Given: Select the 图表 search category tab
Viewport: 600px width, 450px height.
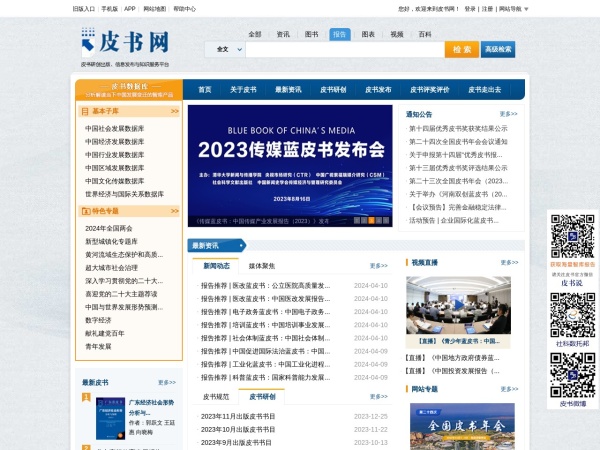Looking at the screenshot, I should coord(368,34).
